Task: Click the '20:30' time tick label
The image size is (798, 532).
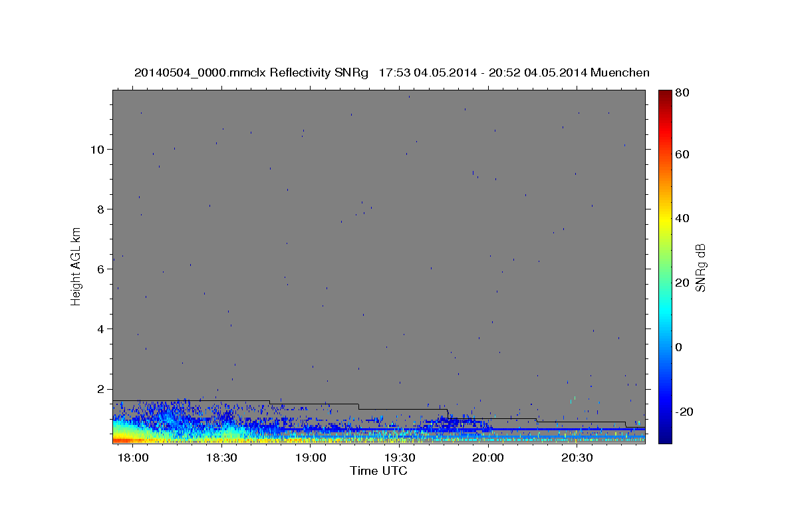Action: pos(577,458)
